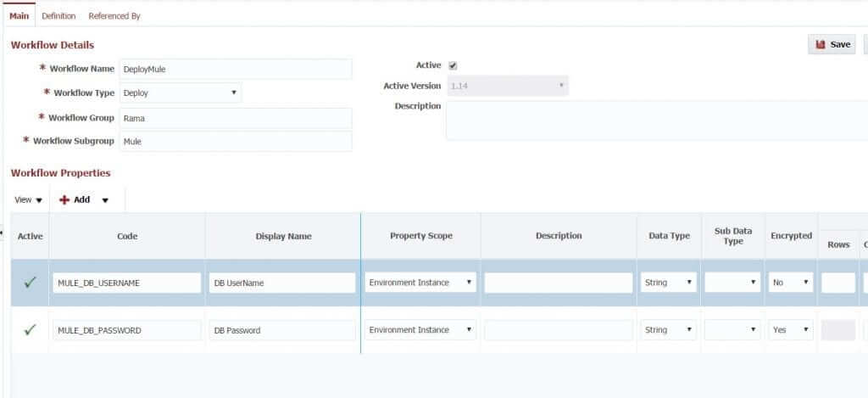Click the Rows field for MULE_DB_USERNAME
Viewport: 868px width, 398px height.
pos(837,283)
